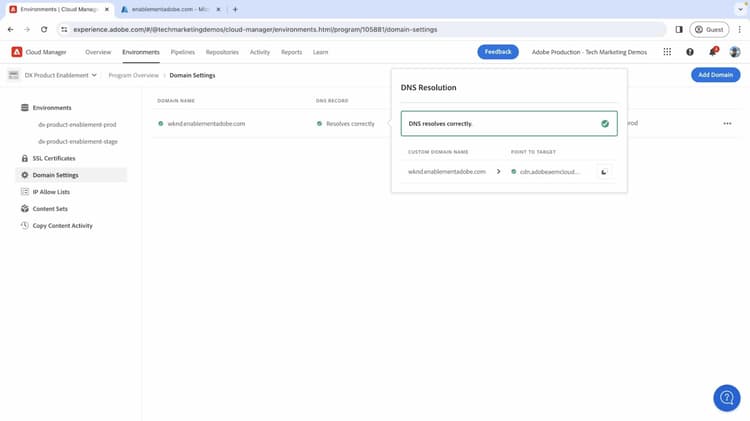Open the Overview tab
750x421 pixels.
click(x=98, y=52)
